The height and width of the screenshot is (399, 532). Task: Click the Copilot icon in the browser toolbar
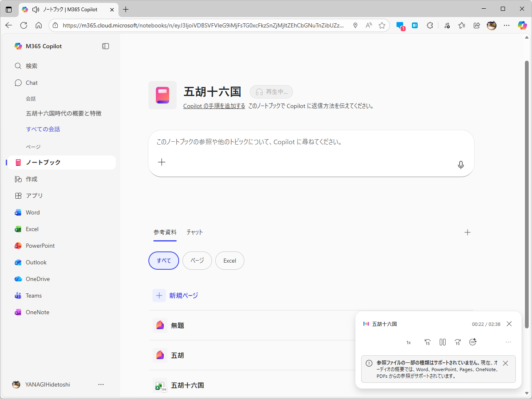click(522, 25)
